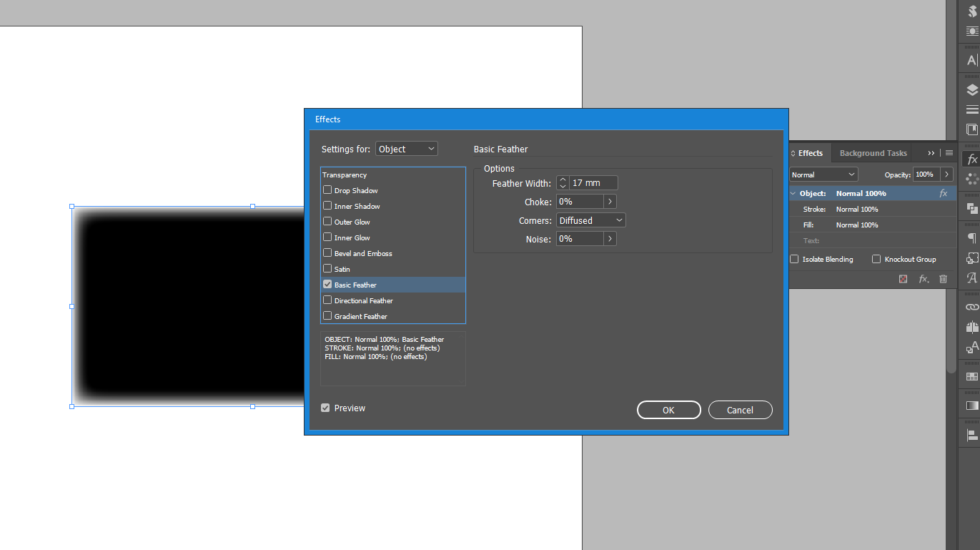Enable the Inner Shadow checkbox

coord(327,206)
